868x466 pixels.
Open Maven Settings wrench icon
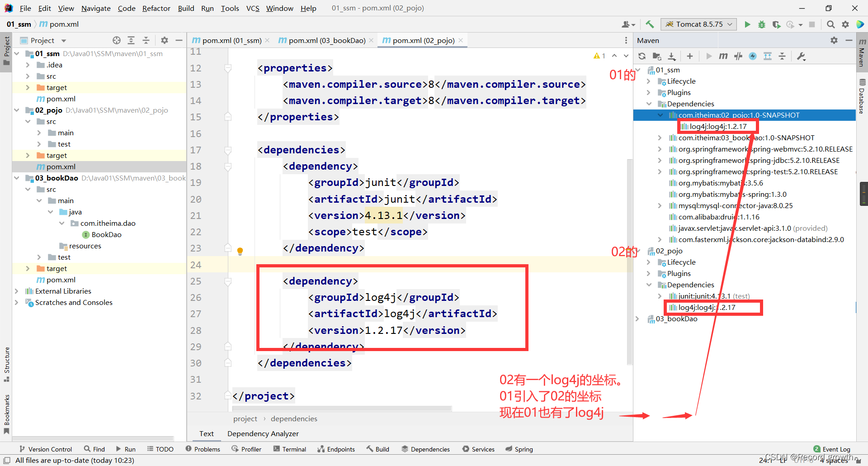801,56
